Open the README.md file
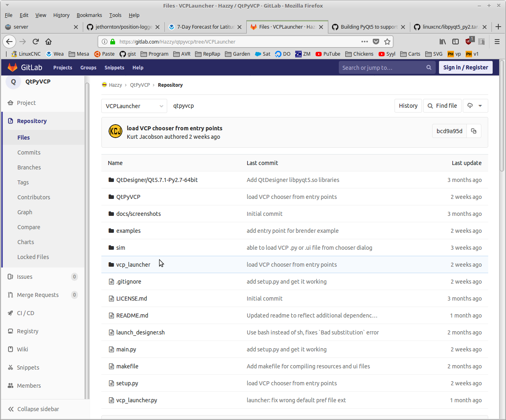This screenshot has width=506, height=420. (x=132, y=316)
